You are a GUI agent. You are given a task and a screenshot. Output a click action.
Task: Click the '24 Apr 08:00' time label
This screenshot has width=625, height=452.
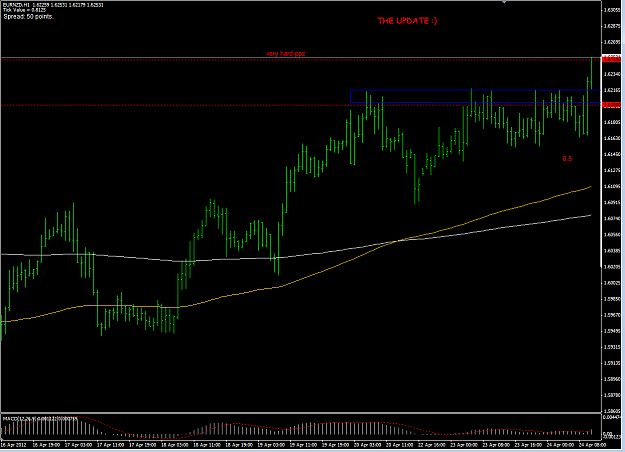(x=592, y=445)
